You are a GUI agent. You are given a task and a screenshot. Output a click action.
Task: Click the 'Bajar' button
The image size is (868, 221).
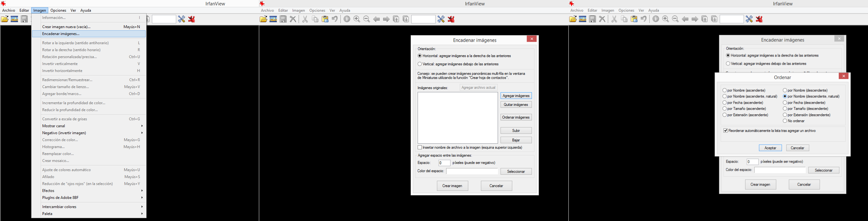pos(516,140)
